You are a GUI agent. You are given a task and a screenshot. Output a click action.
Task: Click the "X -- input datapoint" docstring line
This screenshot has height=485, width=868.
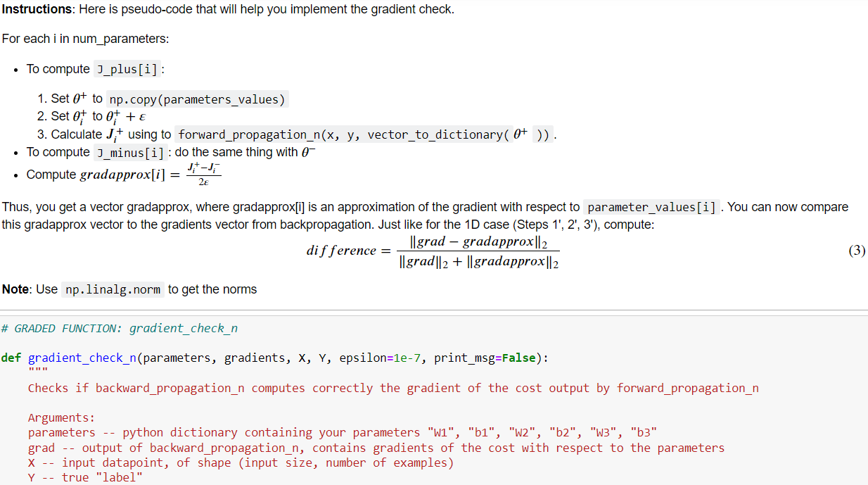(241, 462)
